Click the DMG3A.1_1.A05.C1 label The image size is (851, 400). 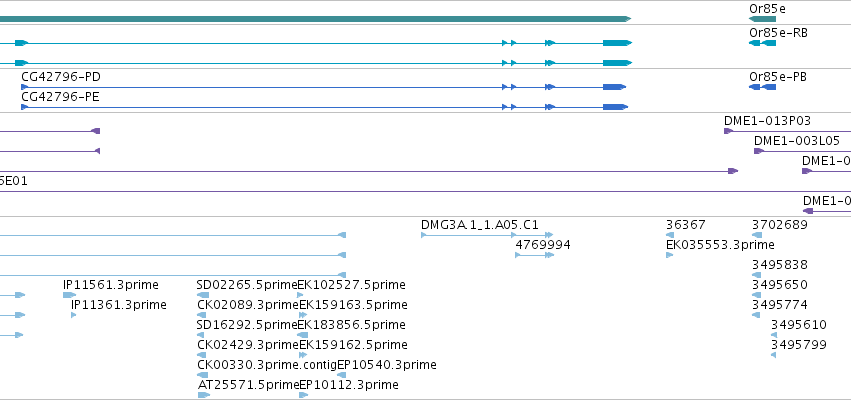pyautogui.click(x=480, y=225)
